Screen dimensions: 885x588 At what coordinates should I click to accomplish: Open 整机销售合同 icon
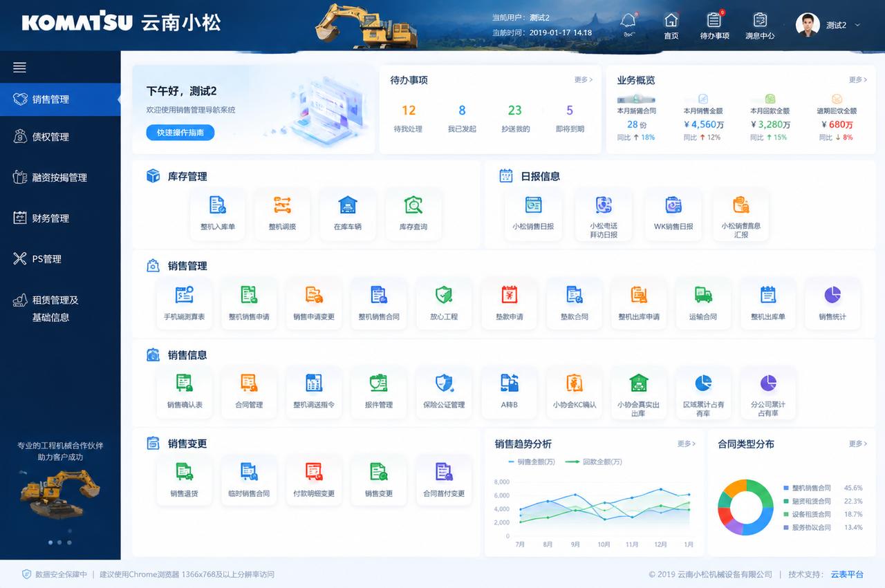(x=379, y=295)
